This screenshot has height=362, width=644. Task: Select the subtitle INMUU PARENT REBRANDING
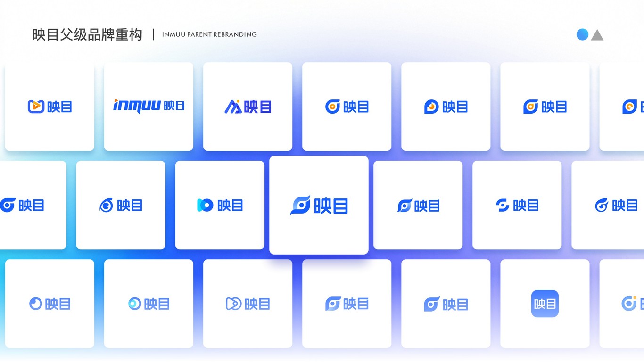coord(209,34)
